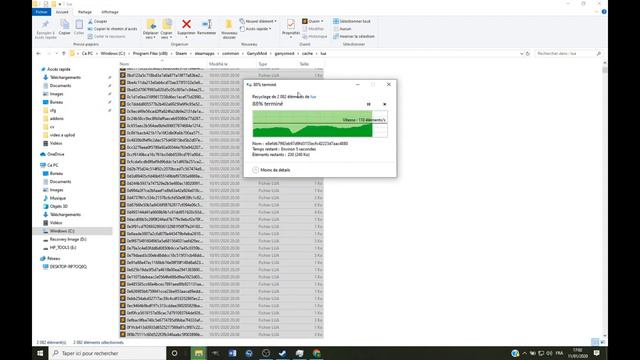640x360 pixels.
Task: Open the addons folder in sidebar
Action: 57,119
